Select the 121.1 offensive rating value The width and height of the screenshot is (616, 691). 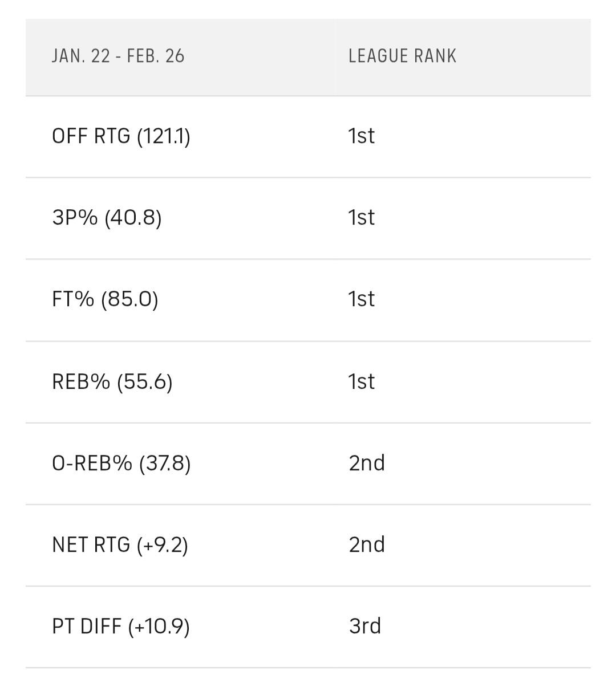[164, 136]
